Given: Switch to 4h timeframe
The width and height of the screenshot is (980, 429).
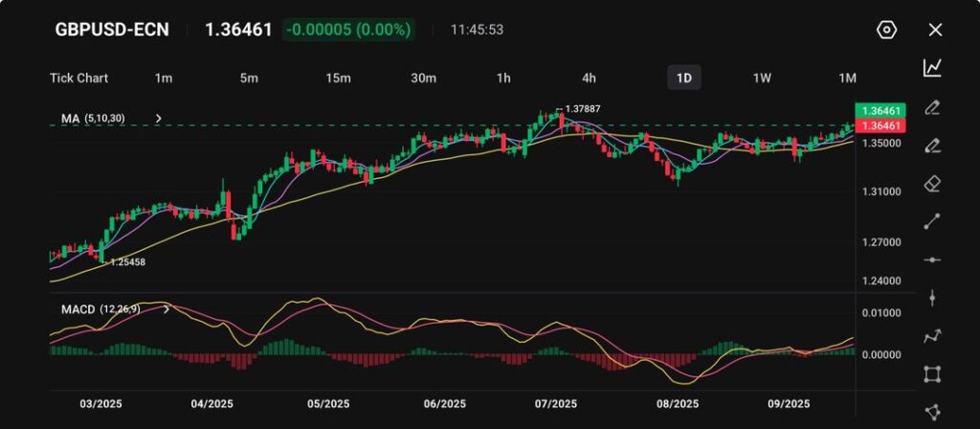Looking at the screenshot, I should coord(589,78).
